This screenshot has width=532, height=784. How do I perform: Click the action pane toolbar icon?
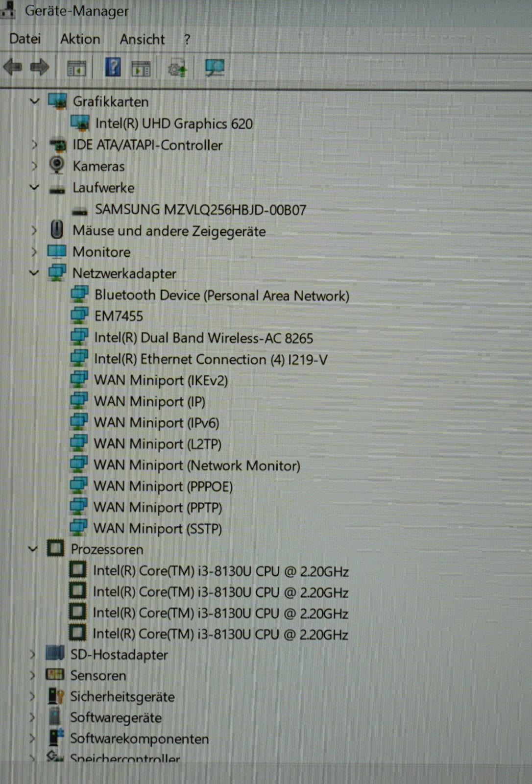[141, 69]
